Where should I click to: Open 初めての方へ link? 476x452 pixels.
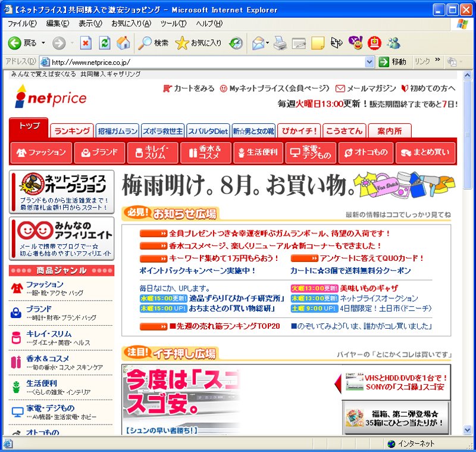click(x=428, y=88)
